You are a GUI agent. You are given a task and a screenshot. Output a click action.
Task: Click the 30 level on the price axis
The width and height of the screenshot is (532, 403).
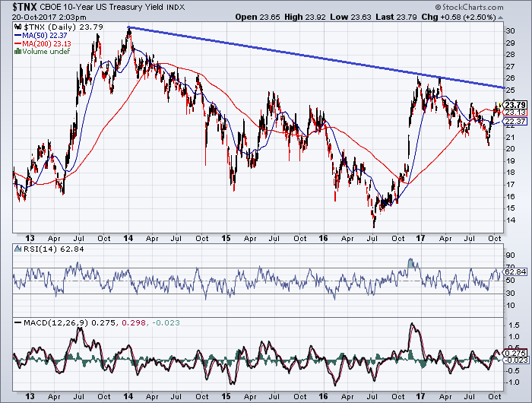click(510, 31)
